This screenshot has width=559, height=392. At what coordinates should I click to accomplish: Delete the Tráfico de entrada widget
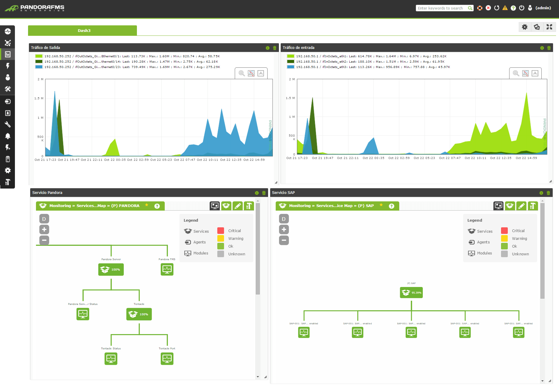pos(549,48)
